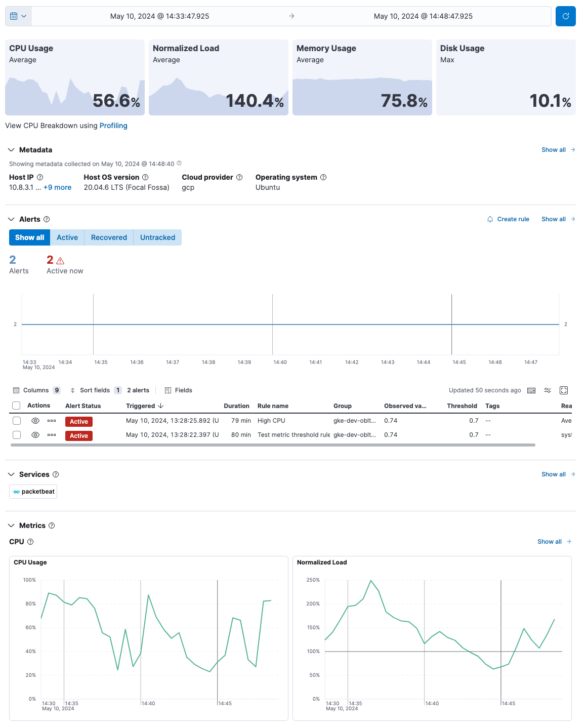This screenshot has width=586, height=728.
Task: Show all CPU metrics
Action: [x=554, y=542]
